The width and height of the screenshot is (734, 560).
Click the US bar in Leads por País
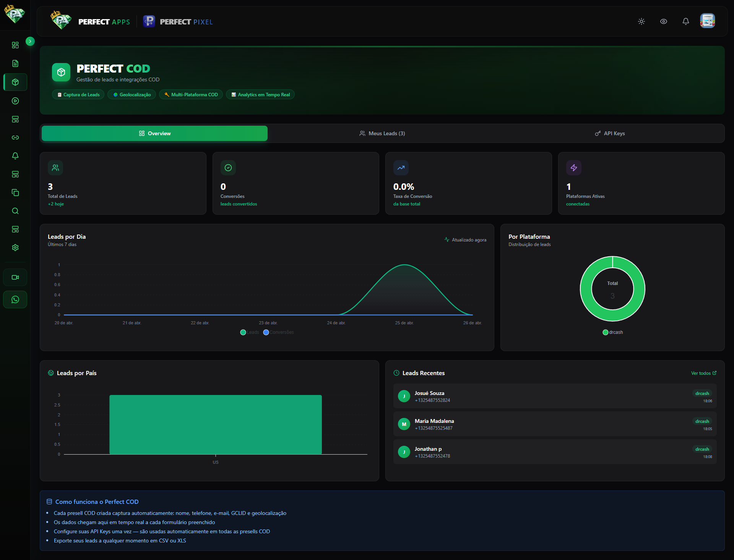pyautogui.click(x=216, y=424)
